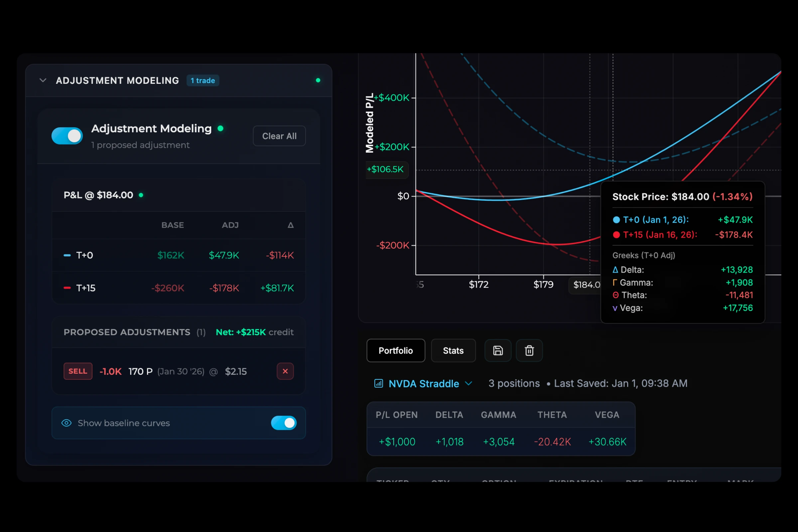Click the eye icon for baseline curves
This screenshot has height=532, width=798.
(x=66, y=423)
